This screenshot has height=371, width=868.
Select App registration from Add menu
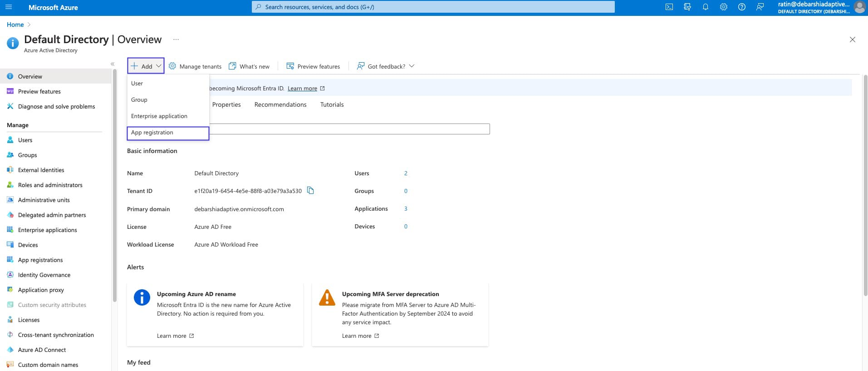tap(168, 133)
